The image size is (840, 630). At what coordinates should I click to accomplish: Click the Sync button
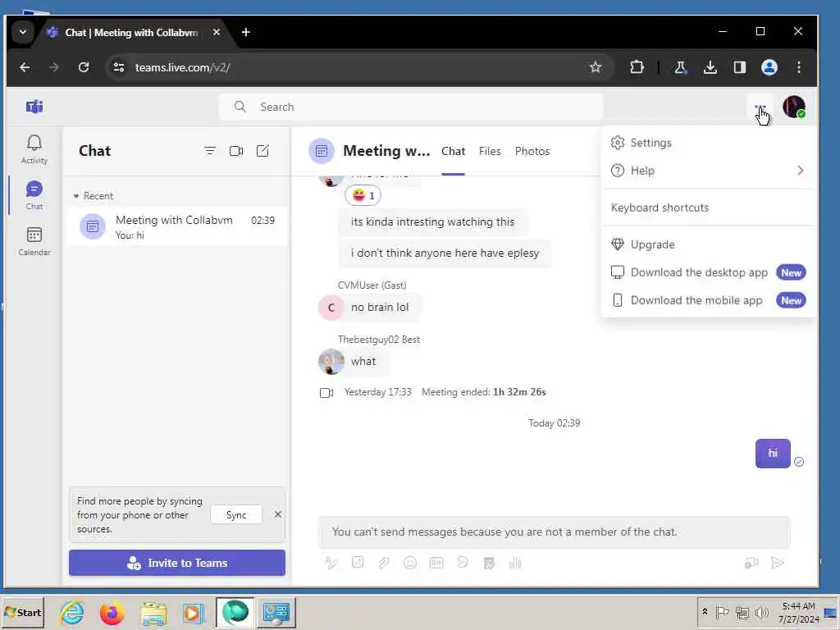tap(236, 515)
